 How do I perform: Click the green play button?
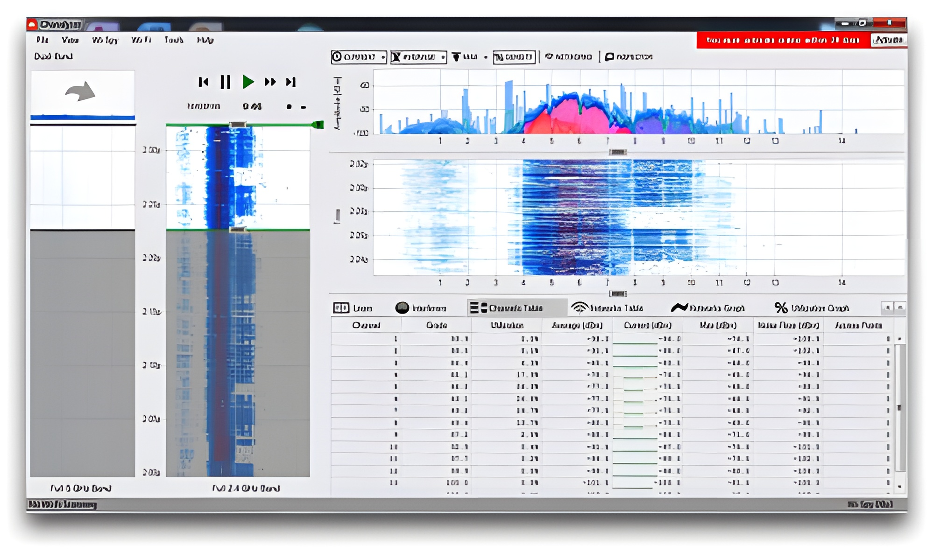[248, 82]
